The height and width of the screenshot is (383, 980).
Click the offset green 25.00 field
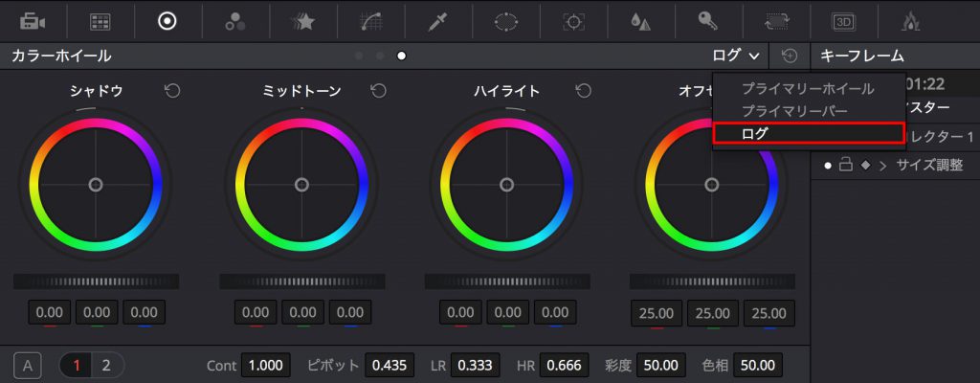[x=713, y=313]
